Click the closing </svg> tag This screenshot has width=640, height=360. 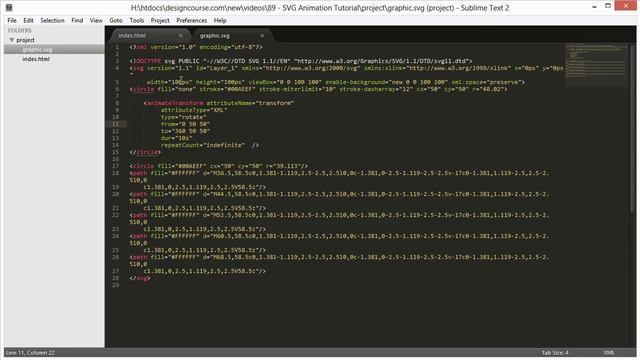click(140, 278)
